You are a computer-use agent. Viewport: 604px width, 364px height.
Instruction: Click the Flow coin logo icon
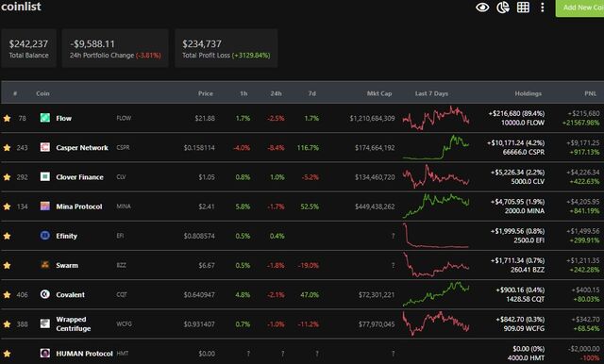(x=45, y=118)
